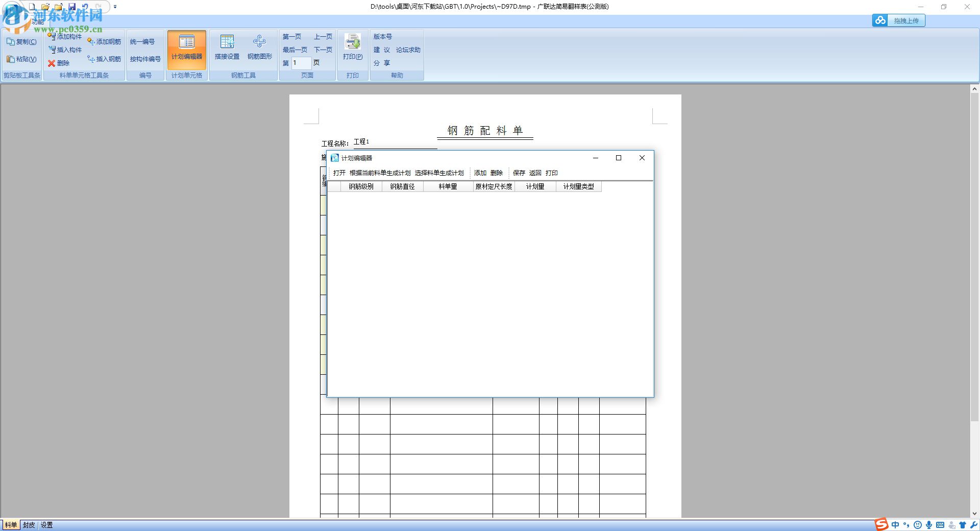Switch to the 料单 bottom tab

tap(11, 525)
